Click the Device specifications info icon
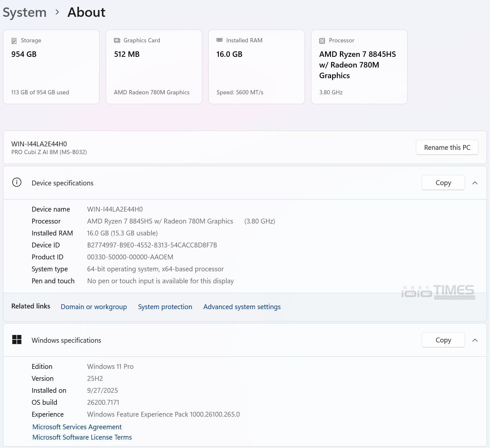Screen dimensions: 490x448 pyautogui.click(x=17, y=182)
